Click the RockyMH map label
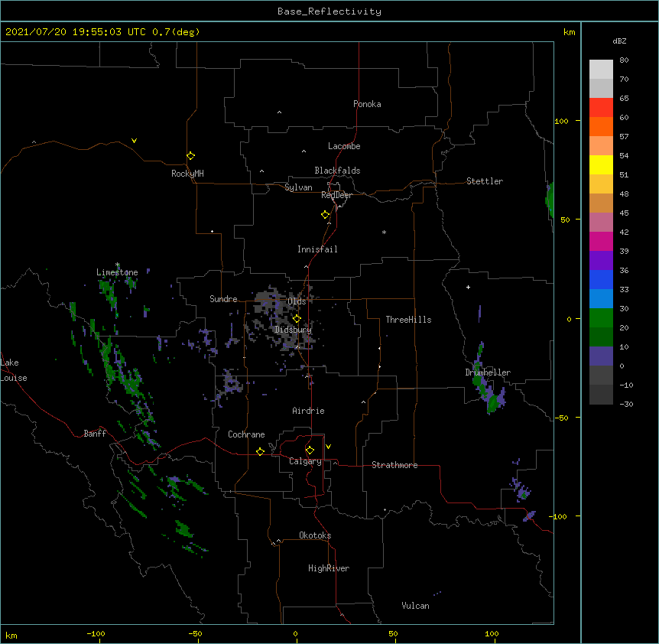Image resolution: width=659 pixels, height=644 pixels. 187,174
